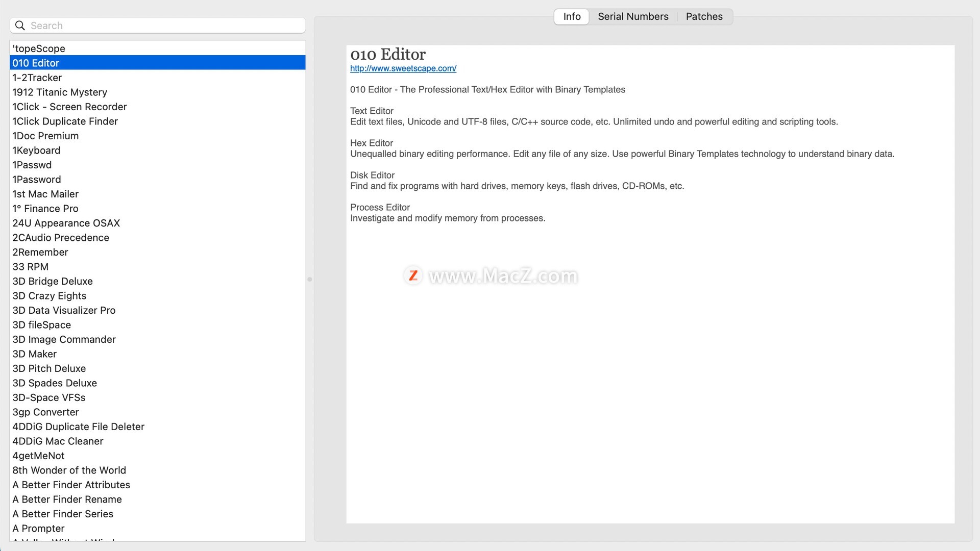Select 24U Appearance OSAX
The width and height of the screenshot is (980, 551).
[x=158, y=223]
